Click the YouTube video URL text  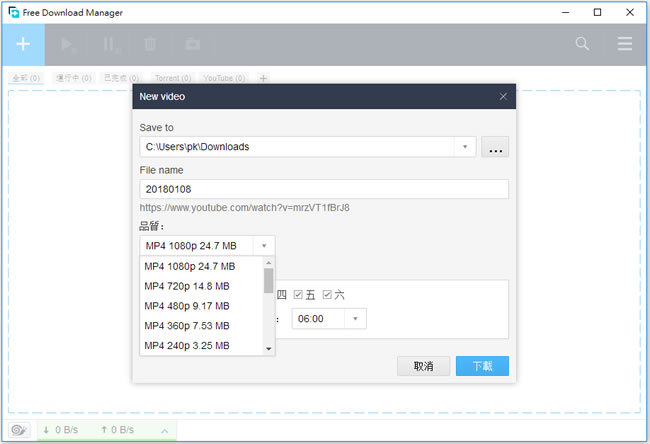pyautogui.click(x=244, y=208)
